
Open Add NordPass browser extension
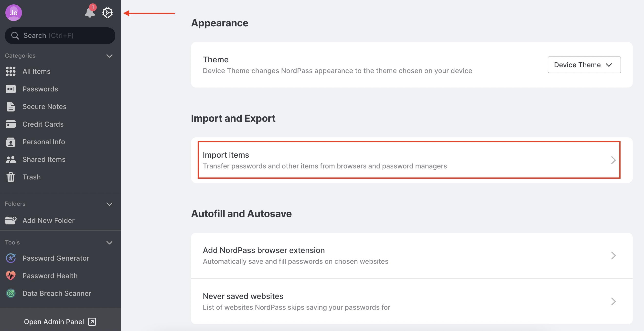click(412, 255)
